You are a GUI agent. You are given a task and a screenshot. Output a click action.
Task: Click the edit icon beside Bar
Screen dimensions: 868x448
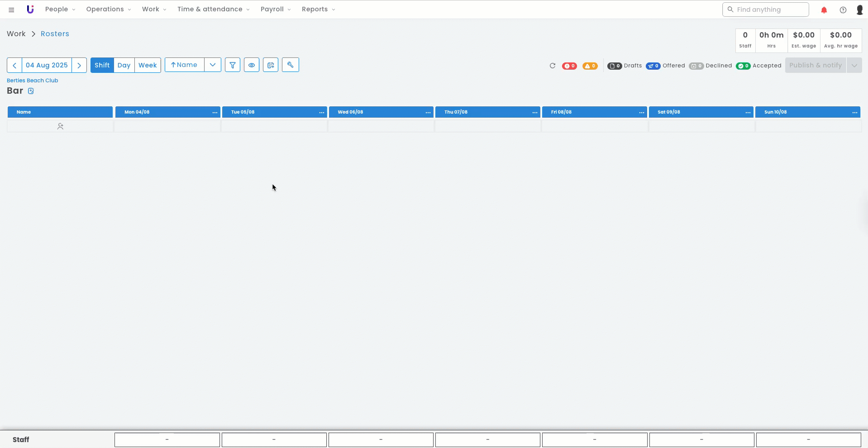[x=31, y=91]
